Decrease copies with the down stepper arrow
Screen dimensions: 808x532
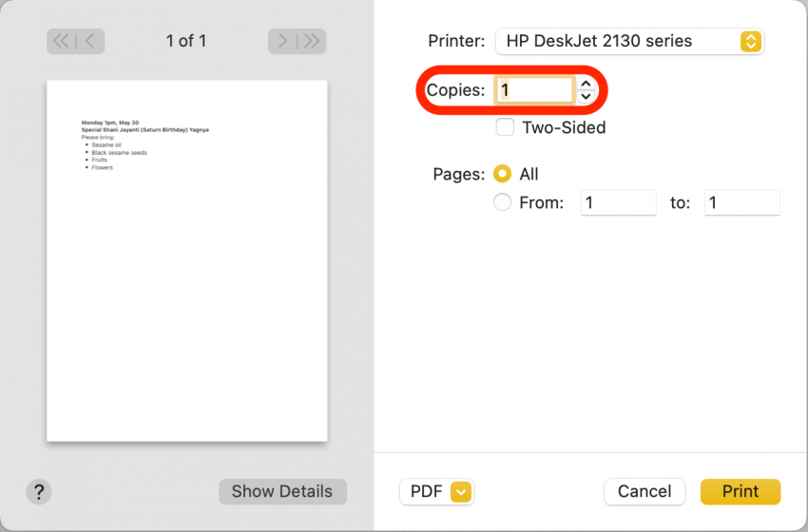586,97
